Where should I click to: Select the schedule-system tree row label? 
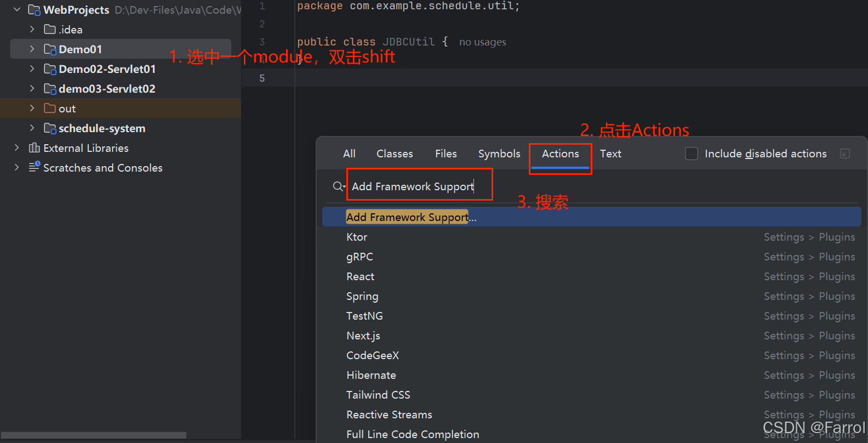(102, 128)
